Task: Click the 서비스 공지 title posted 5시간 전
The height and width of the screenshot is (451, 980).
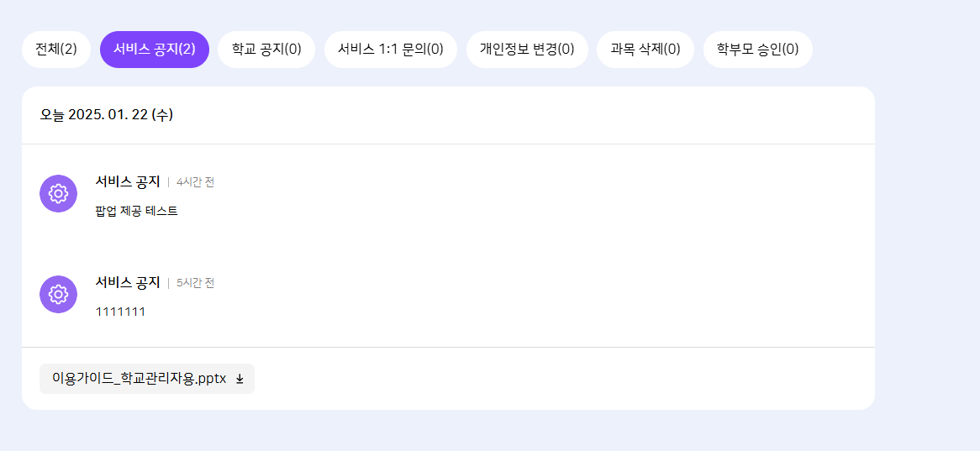Action: click(128, 282)
